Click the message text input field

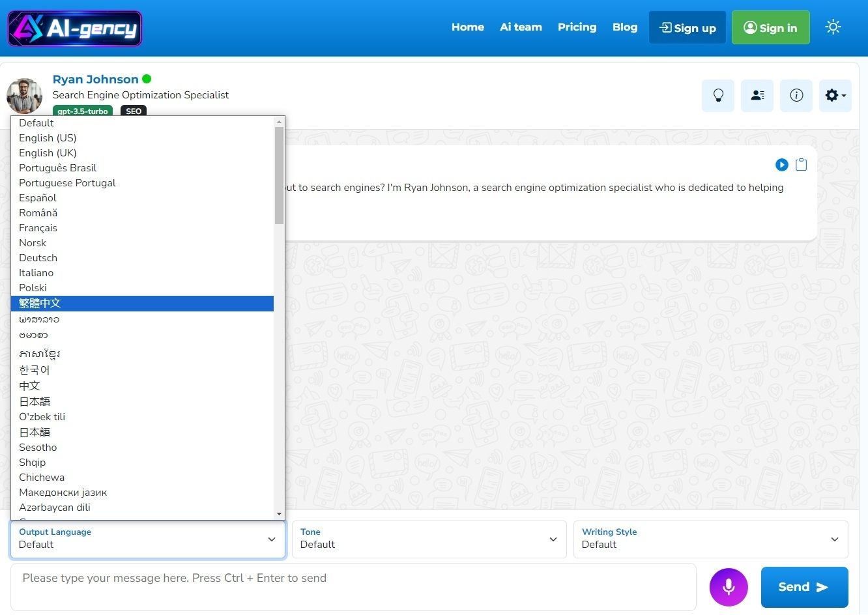353,586
